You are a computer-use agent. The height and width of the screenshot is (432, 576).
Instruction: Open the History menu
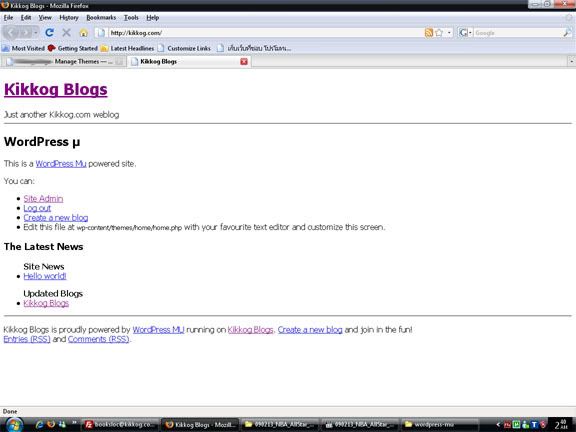pos(69,18)
